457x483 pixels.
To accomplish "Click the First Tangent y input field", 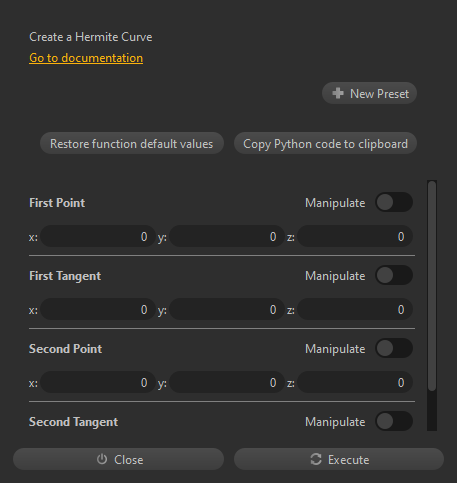I will 227,309.
